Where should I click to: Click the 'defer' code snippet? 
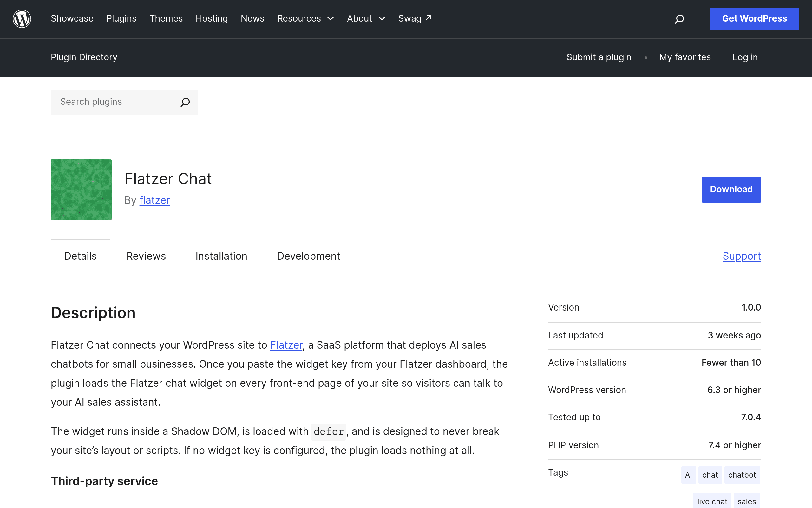pyautogui.click(x=329, y=432)
